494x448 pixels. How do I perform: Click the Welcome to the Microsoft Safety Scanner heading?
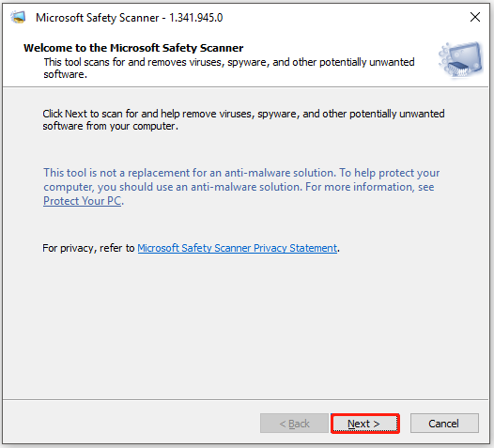(133, 48)
